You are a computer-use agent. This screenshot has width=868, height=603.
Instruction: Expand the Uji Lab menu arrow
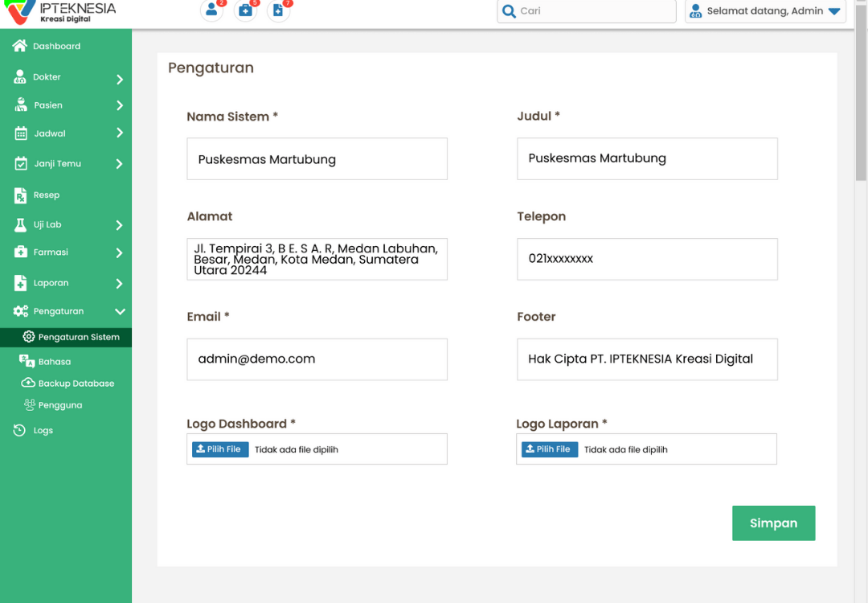119,226
